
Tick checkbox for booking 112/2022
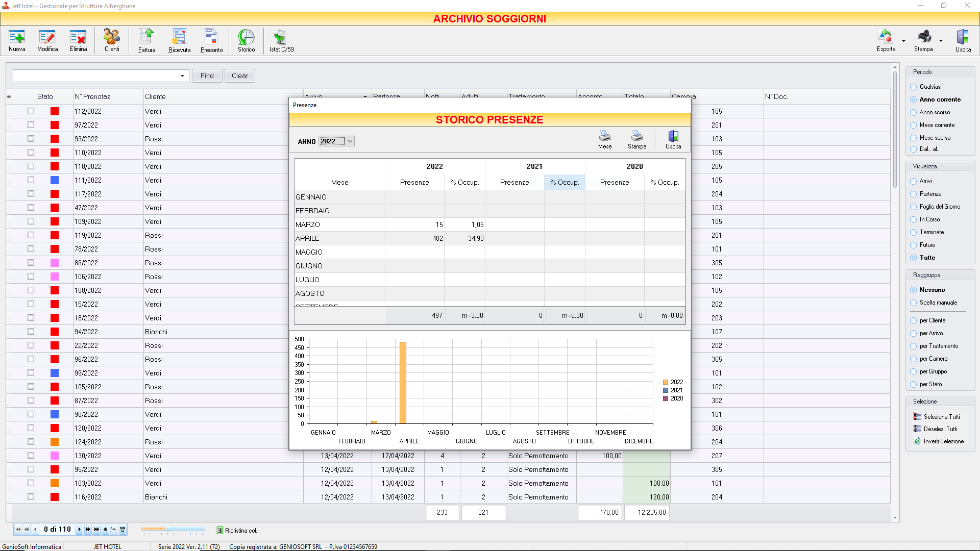31,111
